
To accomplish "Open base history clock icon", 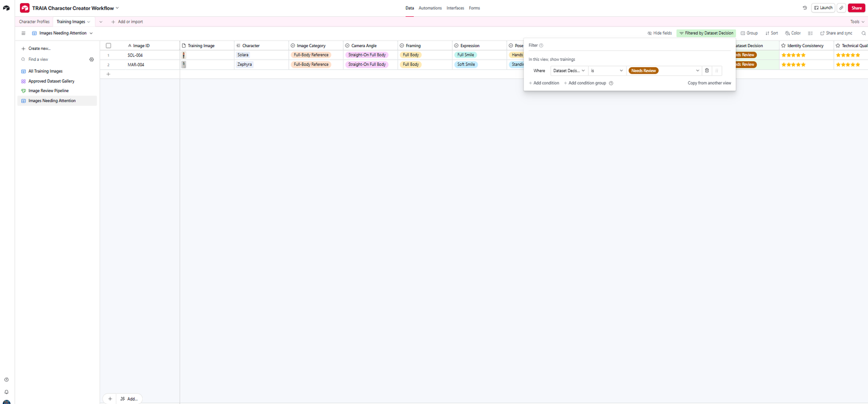I will [805, 8].
